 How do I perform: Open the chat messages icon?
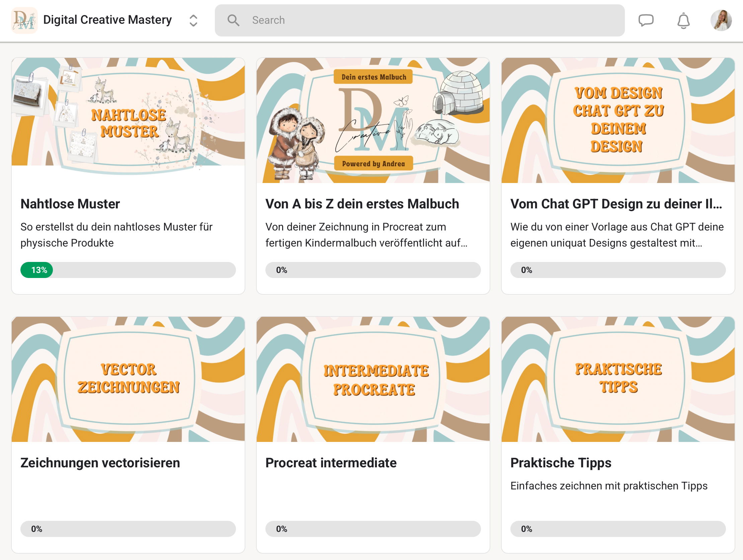pyautogui.click(x=646, y=20)
